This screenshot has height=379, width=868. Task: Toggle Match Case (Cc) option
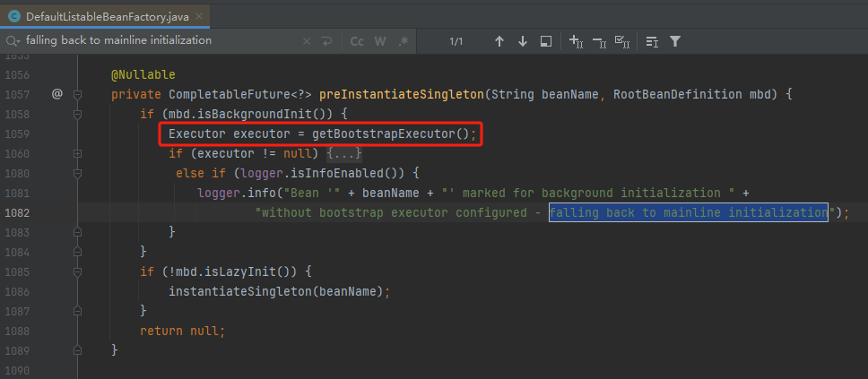(357, 41)
